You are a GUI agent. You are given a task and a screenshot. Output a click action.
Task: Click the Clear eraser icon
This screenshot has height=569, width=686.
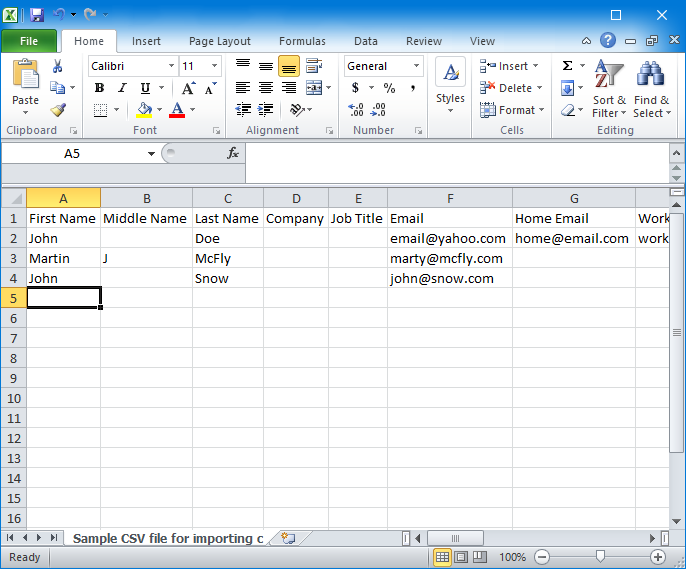click(x=568, y=110)
